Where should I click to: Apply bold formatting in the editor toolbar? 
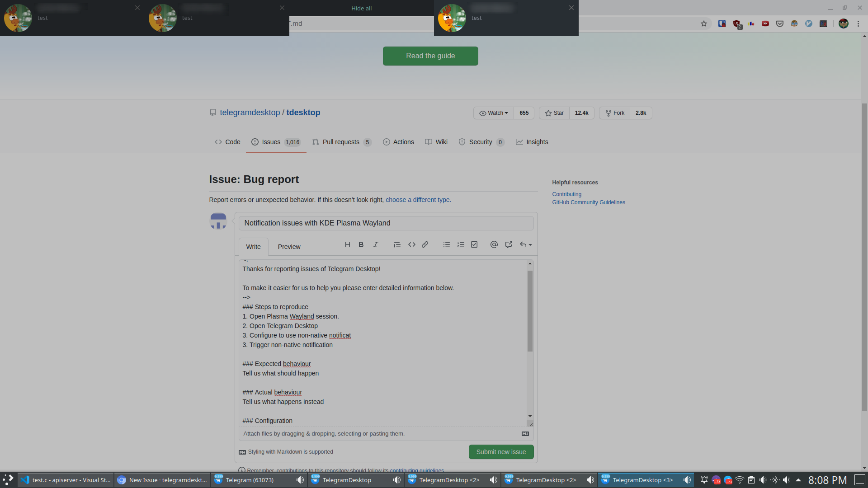[361, 244]
